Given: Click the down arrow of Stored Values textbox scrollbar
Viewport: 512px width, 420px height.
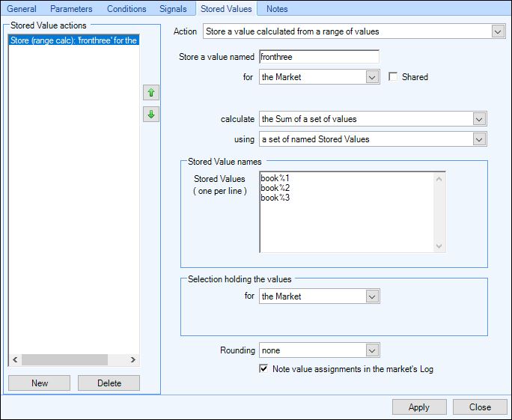Looking at the screenshot, I should (x=439, y=246).
